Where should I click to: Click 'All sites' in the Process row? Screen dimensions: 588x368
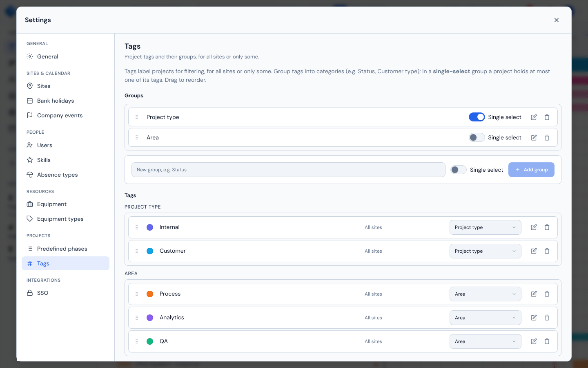click(373, 294)
